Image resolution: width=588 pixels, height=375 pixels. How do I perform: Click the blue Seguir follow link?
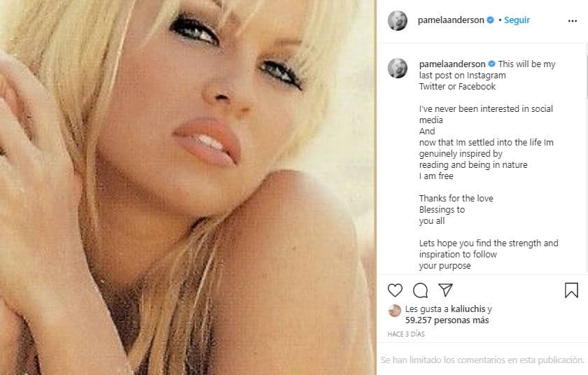coord(517,20)
